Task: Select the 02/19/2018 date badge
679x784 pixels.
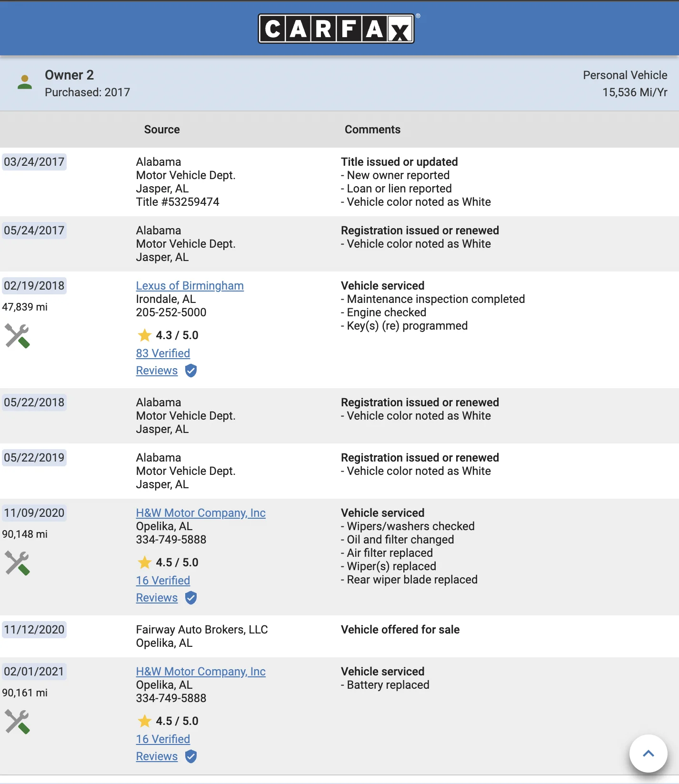Action: [x=34, y=286]
